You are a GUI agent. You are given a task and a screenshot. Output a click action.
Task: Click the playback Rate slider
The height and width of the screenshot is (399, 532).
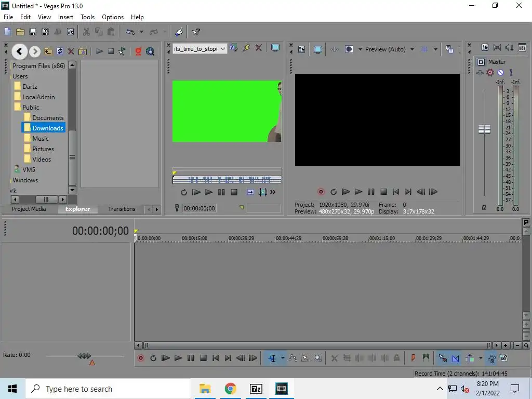tap(84, 356)
